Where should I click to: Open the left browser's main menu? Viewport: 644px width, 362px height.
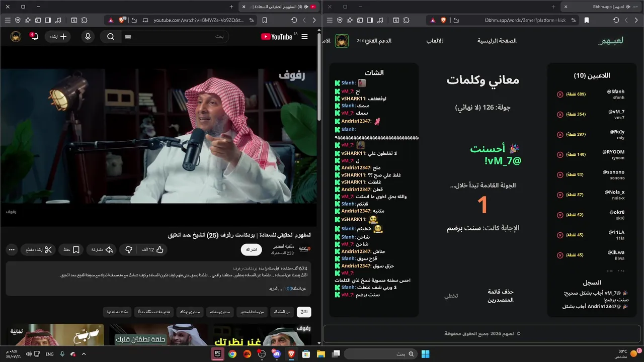7,20
